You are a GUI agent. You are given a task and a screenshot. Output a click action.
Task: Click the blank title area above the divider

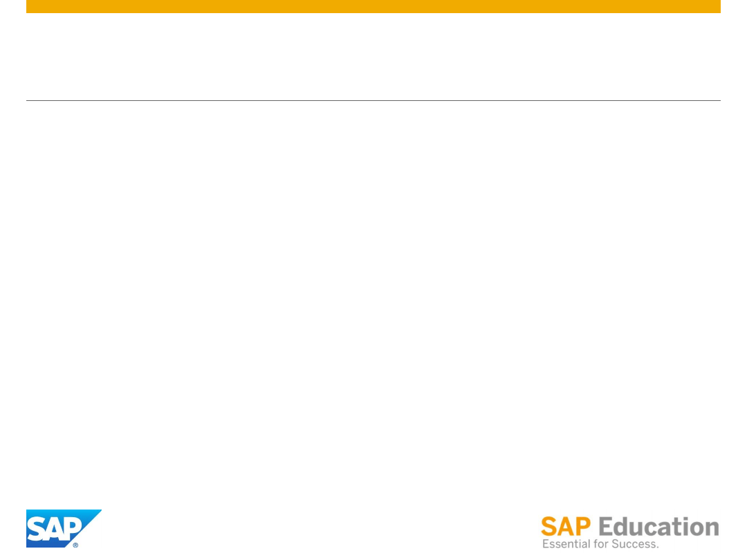click(373, 56)
